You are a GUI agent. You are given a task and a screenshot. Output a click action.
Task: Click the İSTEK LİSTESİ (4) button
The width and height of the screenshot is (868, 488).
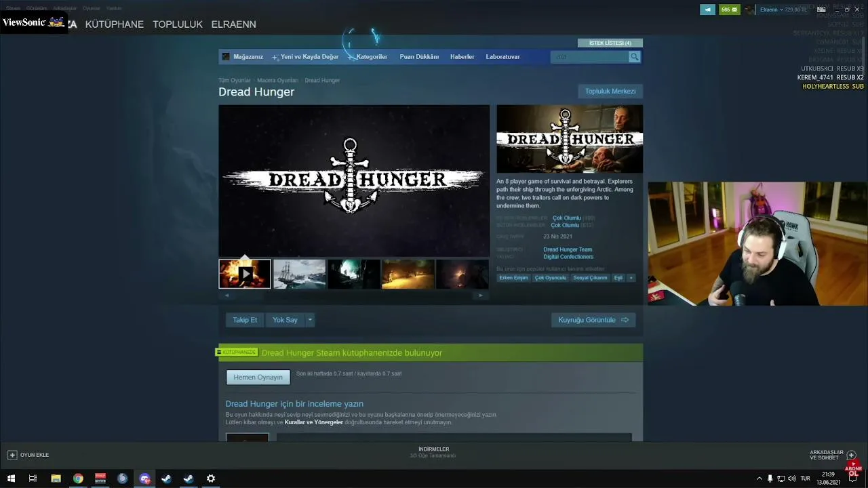tap(610, 43)
